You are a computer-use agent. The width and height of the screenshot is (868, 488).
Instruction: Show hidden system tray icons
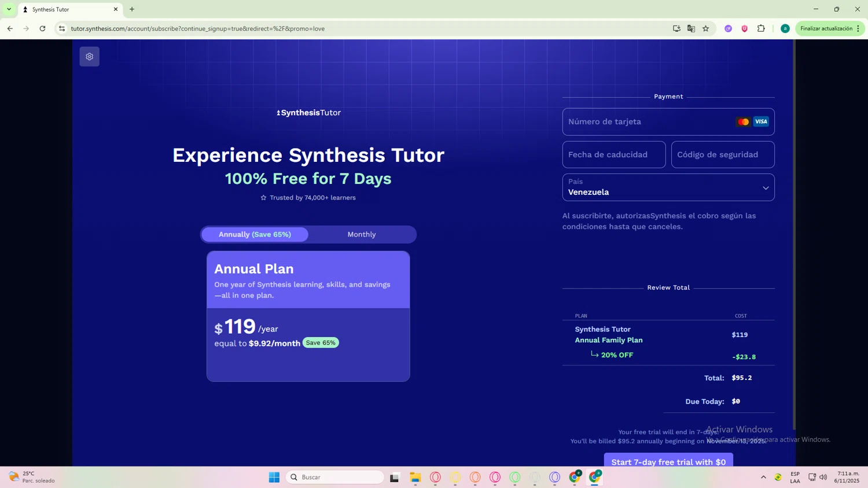[x=763, y=477]
